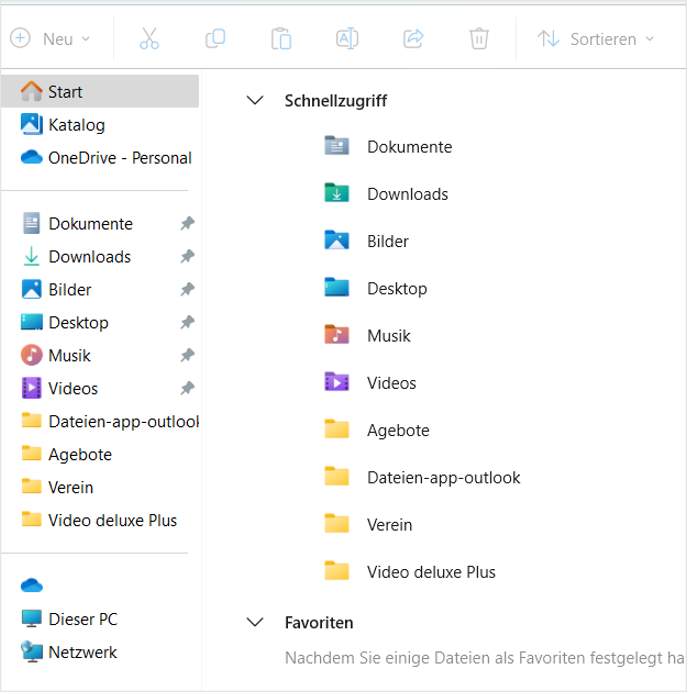Viewport: 689px width, 694px height.
Task: Click the Bilder folder icon in Schnellzugriff
Action: 336,240
